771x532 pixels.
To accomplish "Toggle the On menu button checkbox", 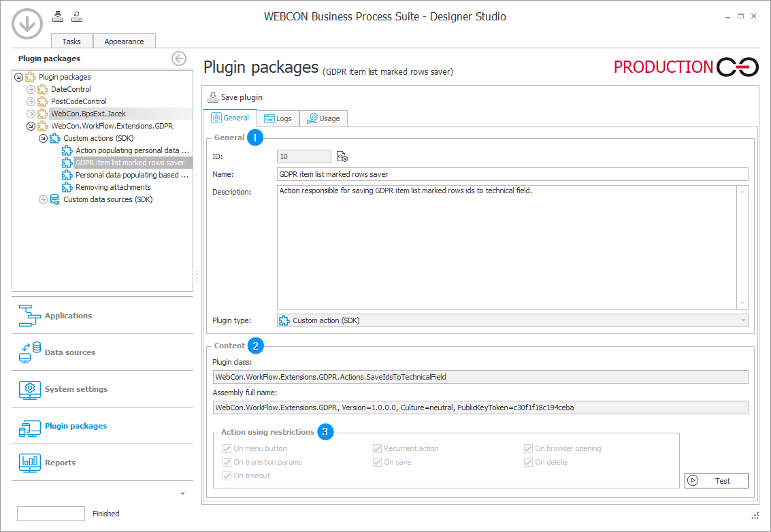I will (227, 448).
